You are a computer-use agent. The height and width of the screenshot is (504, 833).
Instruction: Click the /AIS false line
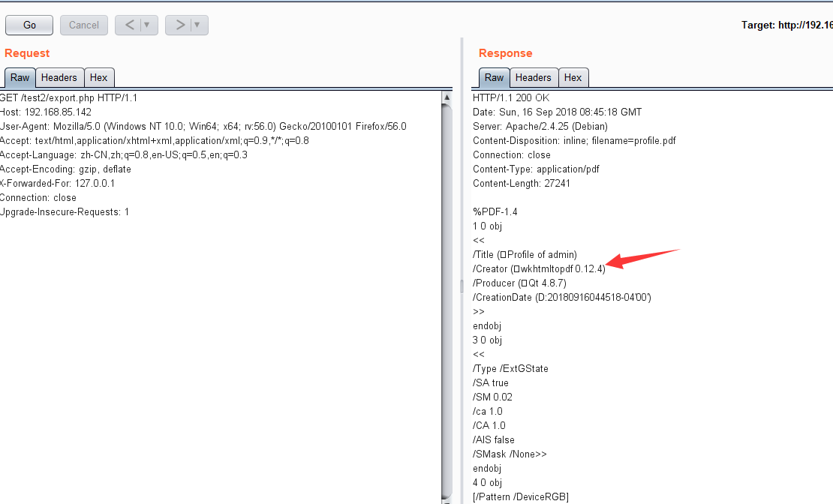(494, 439)
